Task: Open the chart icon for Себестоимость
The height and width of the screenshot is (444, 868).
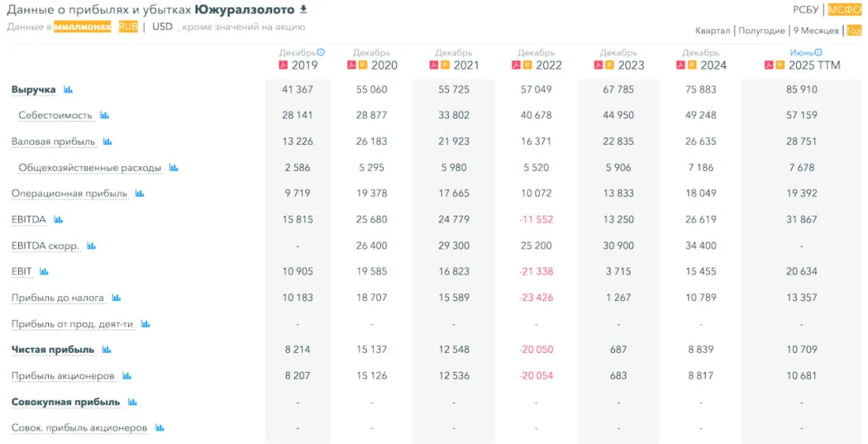Action: pos(104,116)
